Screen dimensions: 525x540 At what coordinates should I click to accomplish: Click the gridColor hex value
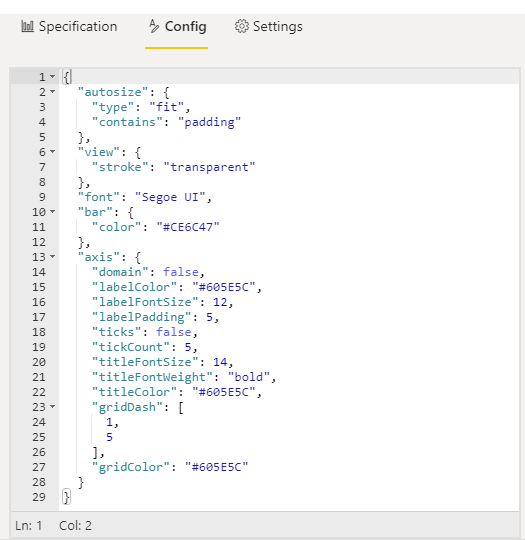pos(216,467)
